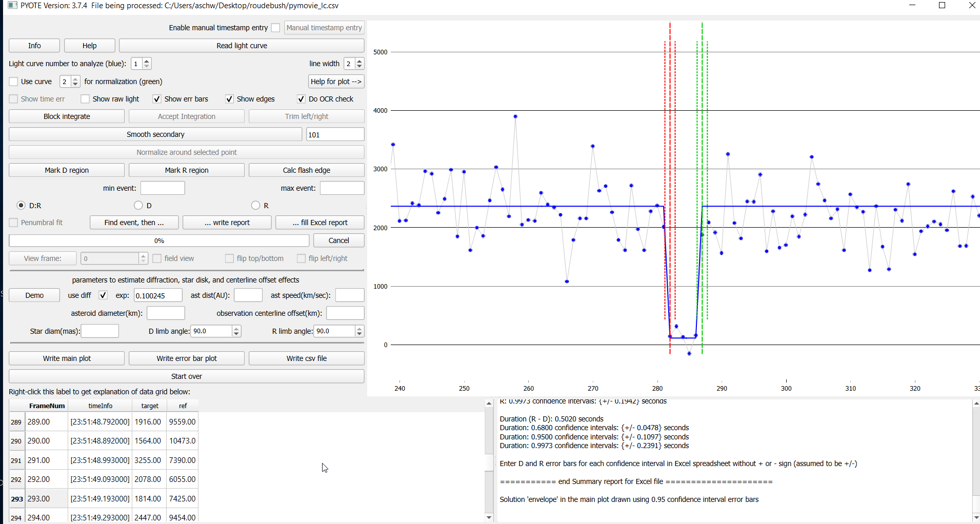This screenshot has height=524, width=980.
Task: Increment the light curve number spinner
Action: (x=147, y=61)
